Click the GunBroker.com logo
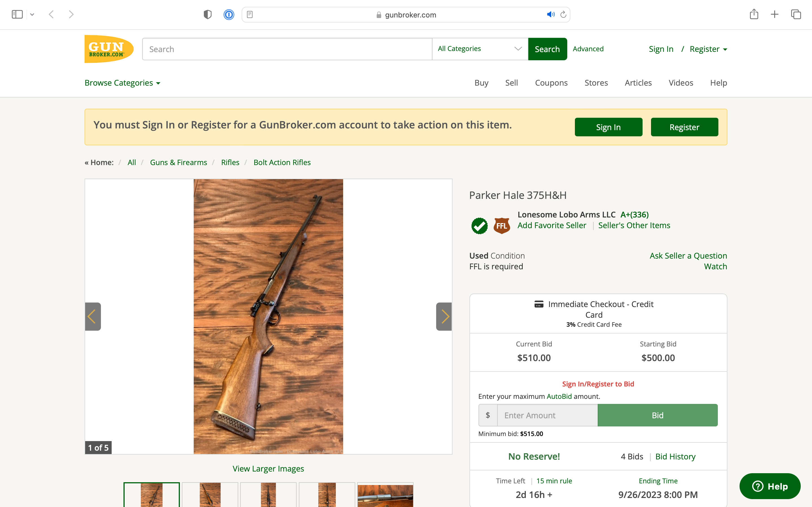The width and height of the screenshot is (812, 507). click(x=109, y=49)
